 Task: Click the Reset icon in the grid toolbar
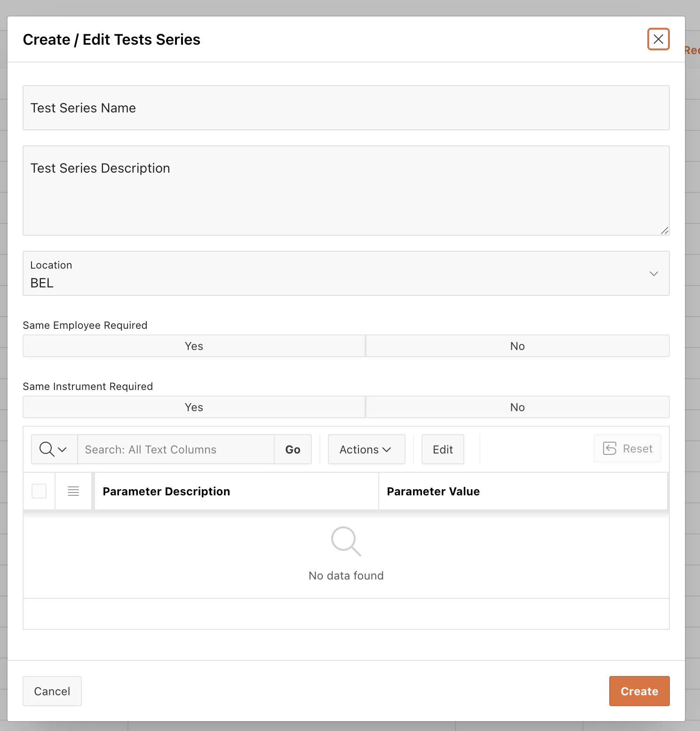coord(610,449)
